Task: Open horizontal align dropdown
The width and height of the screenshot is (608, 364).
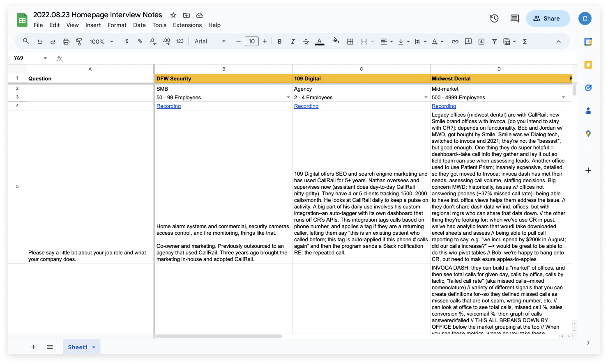Action: coord(387,41)
